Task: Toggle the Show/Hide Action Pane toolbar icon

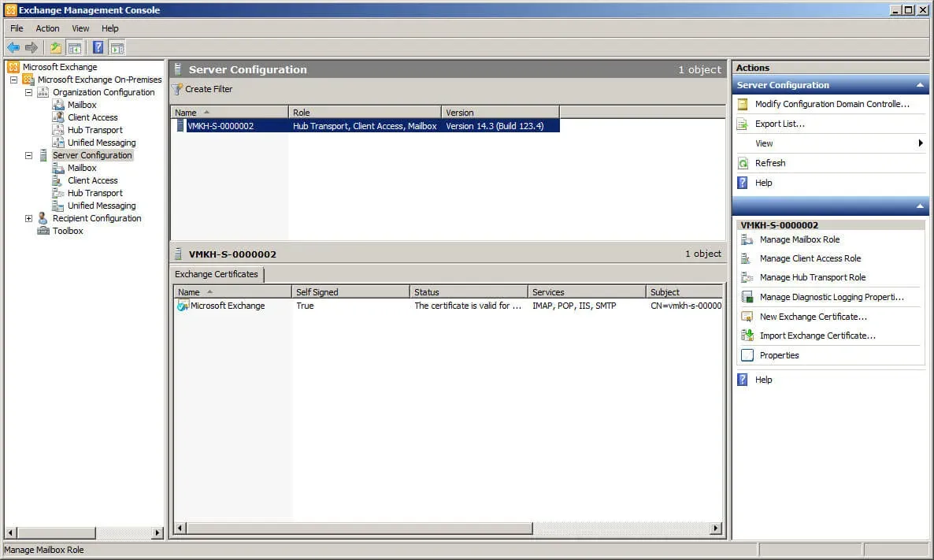Action: [x=117, y=48]
